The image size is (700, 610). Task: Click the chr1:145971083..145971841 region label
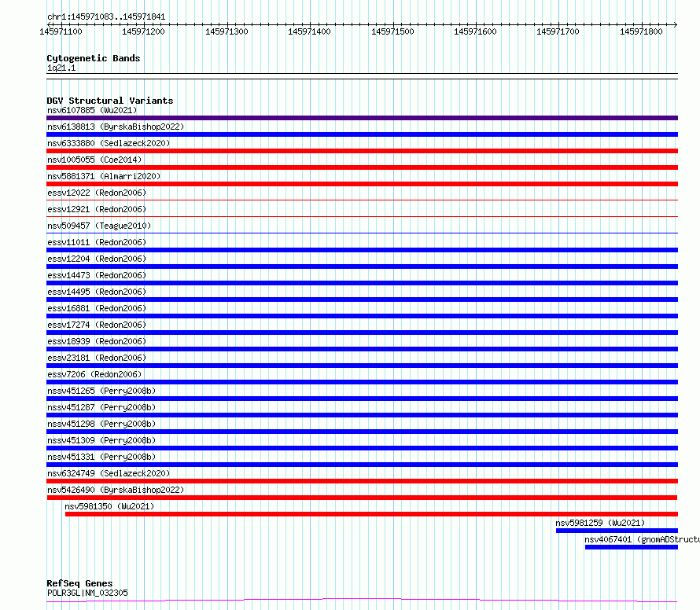[106, 17]
